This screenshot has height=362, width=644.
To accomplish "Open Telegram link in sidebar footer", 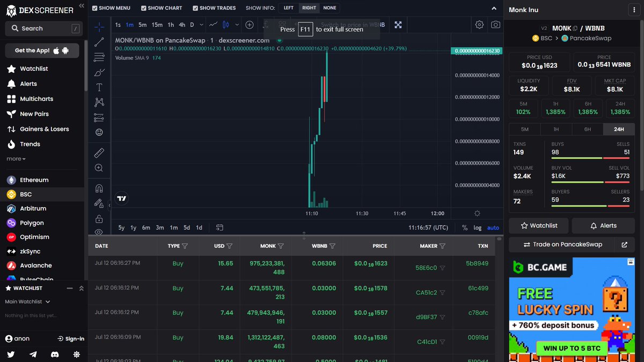I will point(33,354).
